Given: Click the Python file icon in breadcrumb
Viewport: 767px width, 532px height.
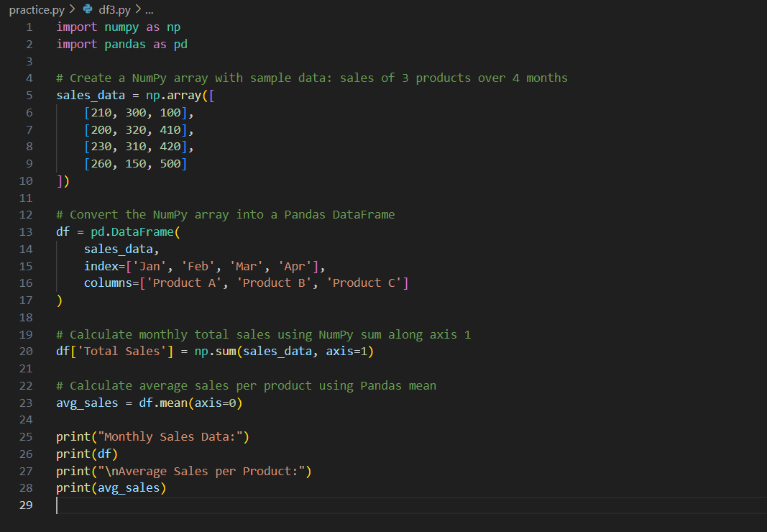Looking at the screenshot, I should point(88,9).
